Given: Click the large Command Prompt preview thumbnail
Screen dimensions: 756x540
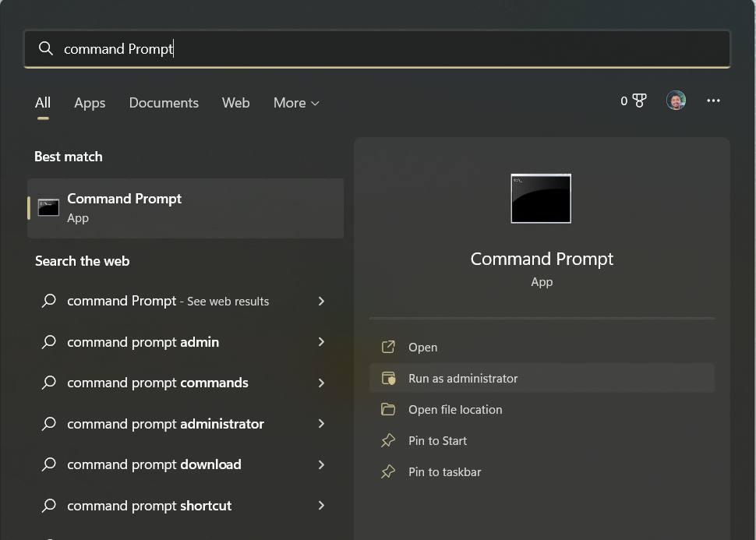Looking at the screenshot, I should point(541,199).
